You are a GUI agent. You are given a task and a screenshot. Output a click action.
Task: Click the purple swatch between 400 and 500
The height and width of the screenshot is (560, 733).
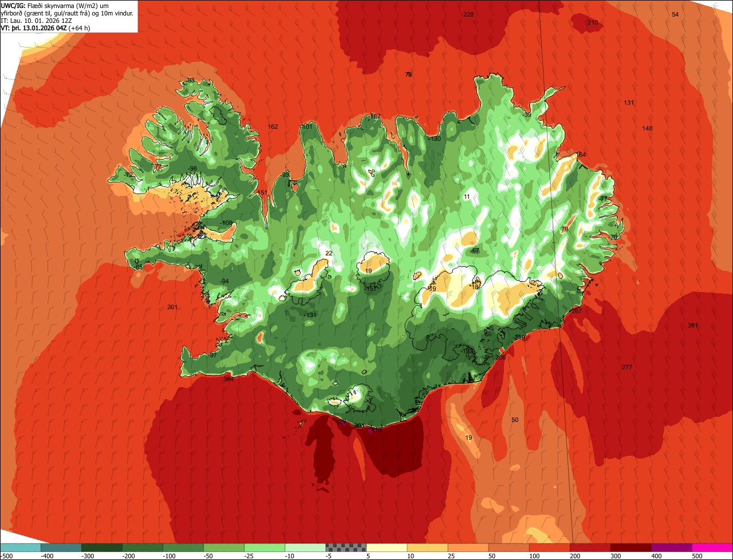click(x=672, y=547)
